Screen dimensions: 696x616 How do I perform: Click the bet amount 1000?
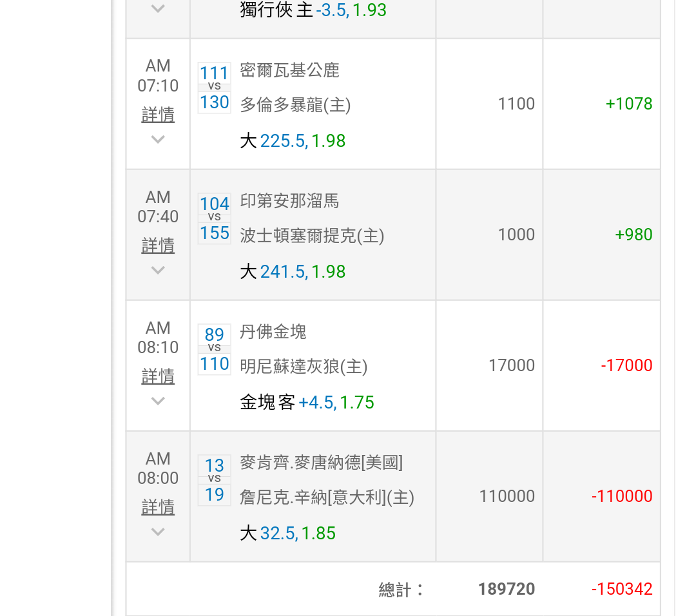[516, 235]
